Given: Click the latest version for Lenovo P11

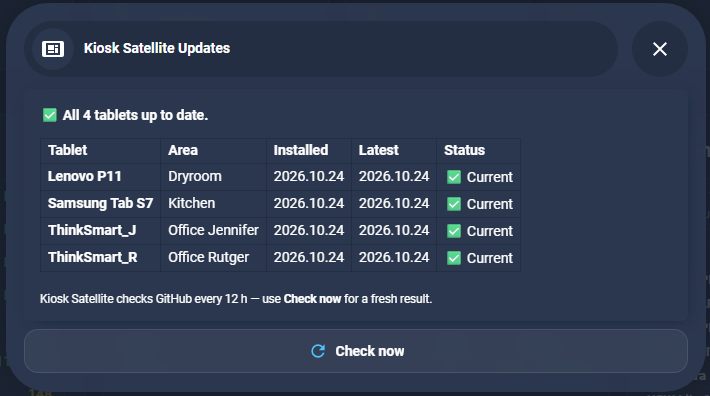Looking at the screenshot, I should [394, 176].
